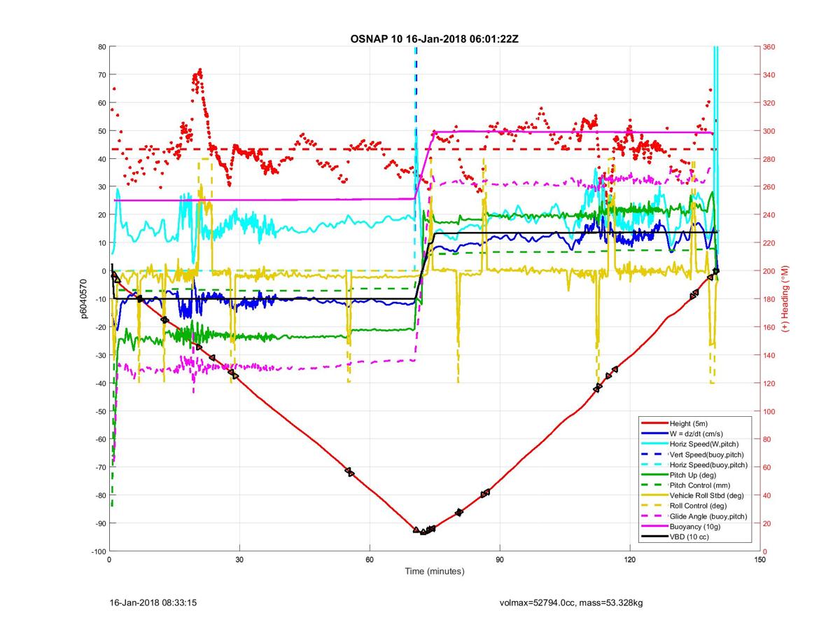
Task: Click the x-axis tick label 150
Action: (760, 560)
